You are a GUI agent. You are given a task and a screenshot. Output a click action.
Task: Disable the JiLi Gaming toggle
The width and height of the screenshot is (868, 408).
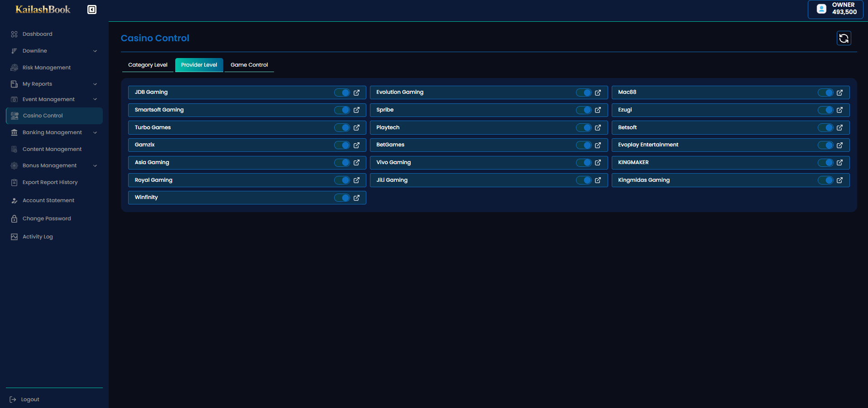click(584, 180)
